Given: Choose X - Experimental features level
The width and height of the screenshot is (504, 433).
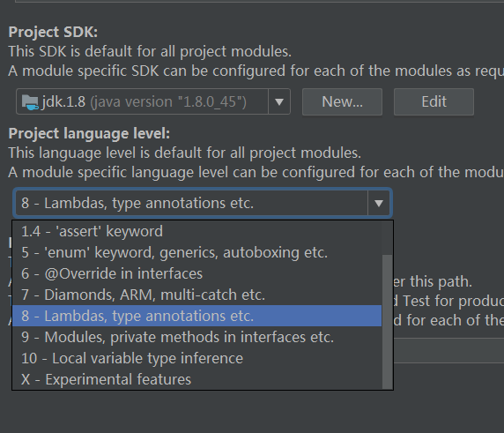Looking at the screenshot, I should 196,379.
